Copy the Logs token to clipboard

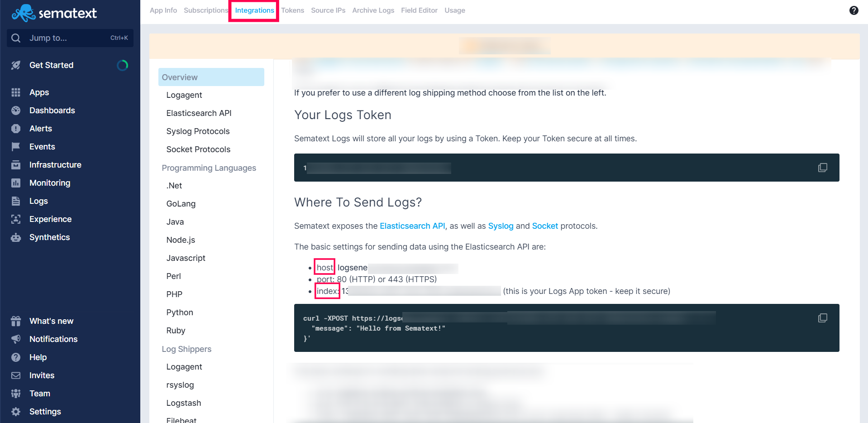822,168
